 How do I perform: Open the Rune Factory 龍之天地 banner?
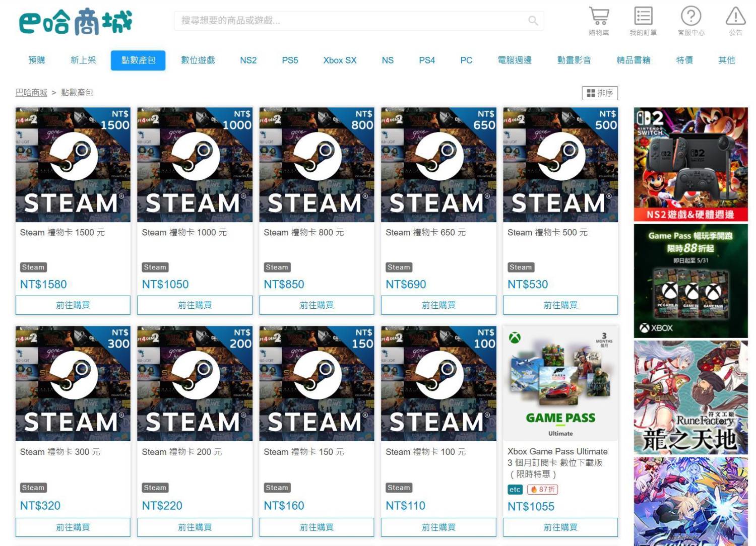(691, 398)
